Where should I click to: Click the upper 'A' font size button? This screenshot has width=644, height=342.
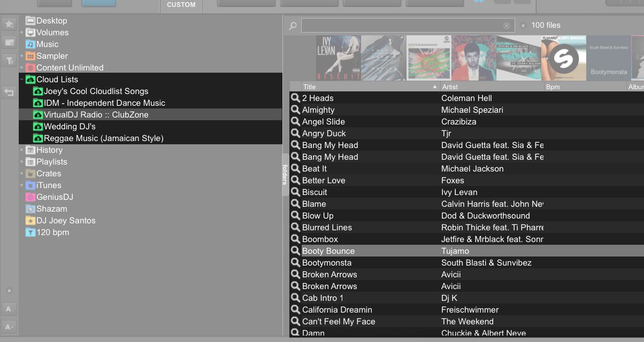pyautogui.click(x=9, y=309)
